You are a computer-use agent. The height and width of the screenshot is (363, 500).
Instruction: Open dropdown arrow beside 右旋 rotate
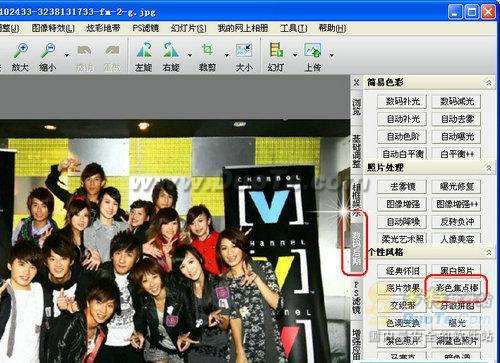(190, 55)
